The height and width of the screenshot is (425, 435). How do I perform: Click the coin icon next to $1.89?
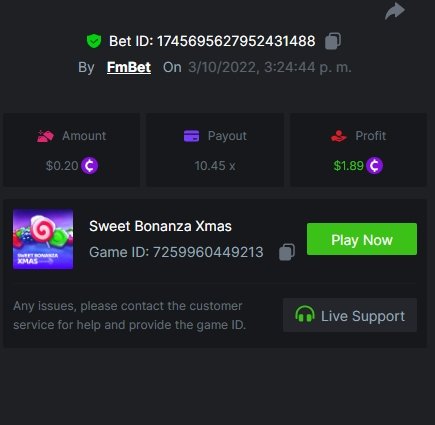(375, 166)
